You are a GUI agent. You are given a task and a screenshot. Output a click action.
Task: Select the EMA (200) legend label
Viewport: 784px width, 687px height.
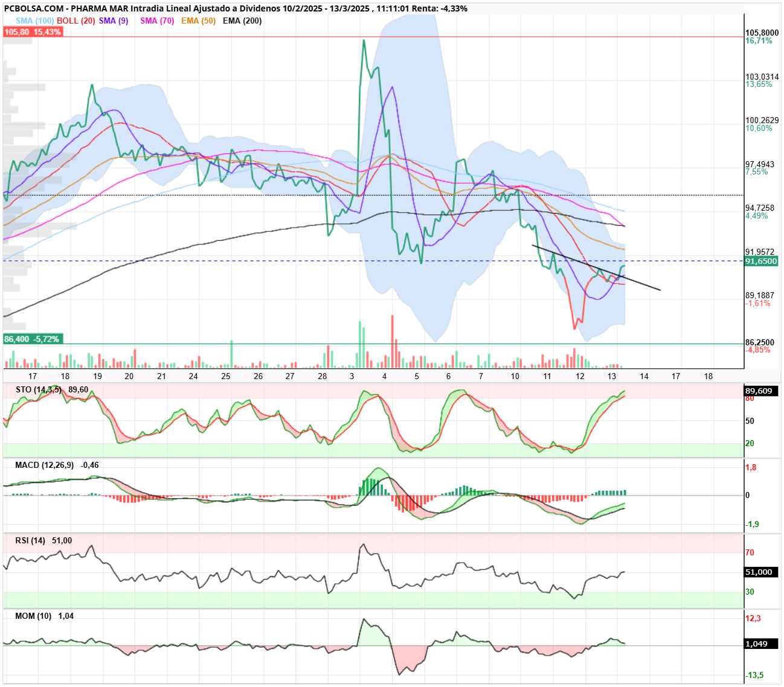242,21
